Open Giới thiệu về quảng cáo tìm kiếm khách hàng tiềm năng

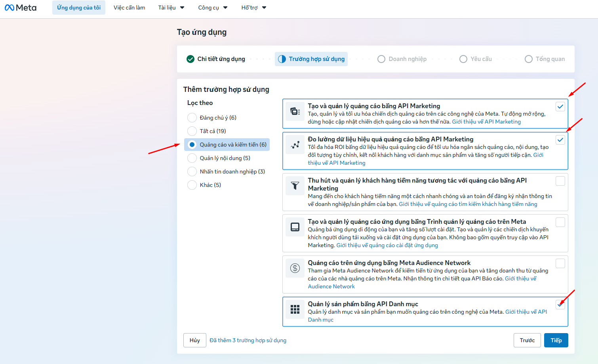468,204
